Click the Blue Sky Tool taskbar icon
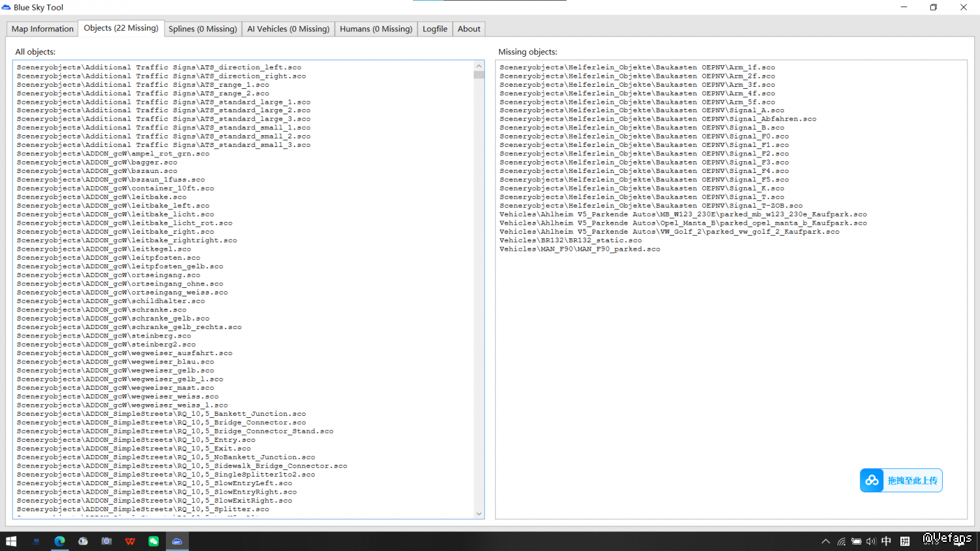This screenshot has width=980, height=551. pyautogui.click(x=177, y=541)
